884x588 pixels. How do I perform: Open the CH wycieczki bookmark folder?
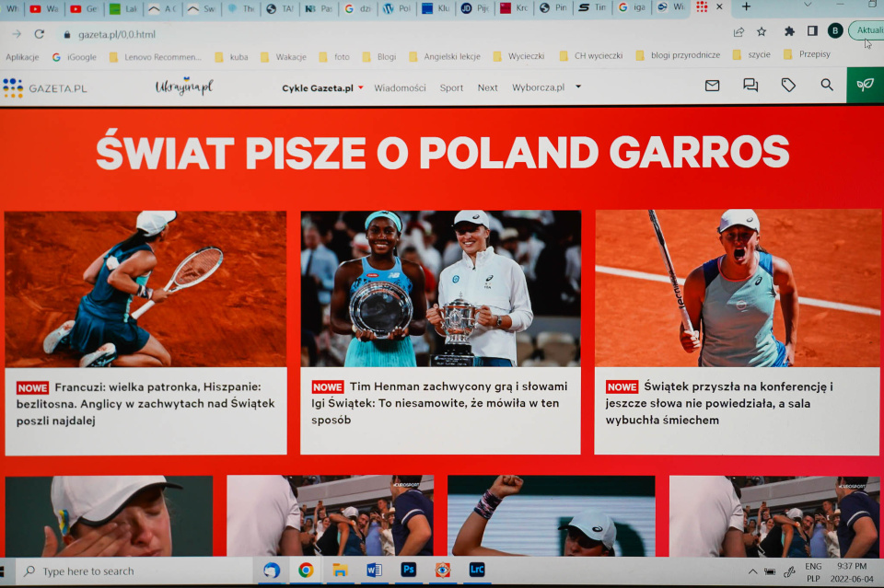[591, 56]
